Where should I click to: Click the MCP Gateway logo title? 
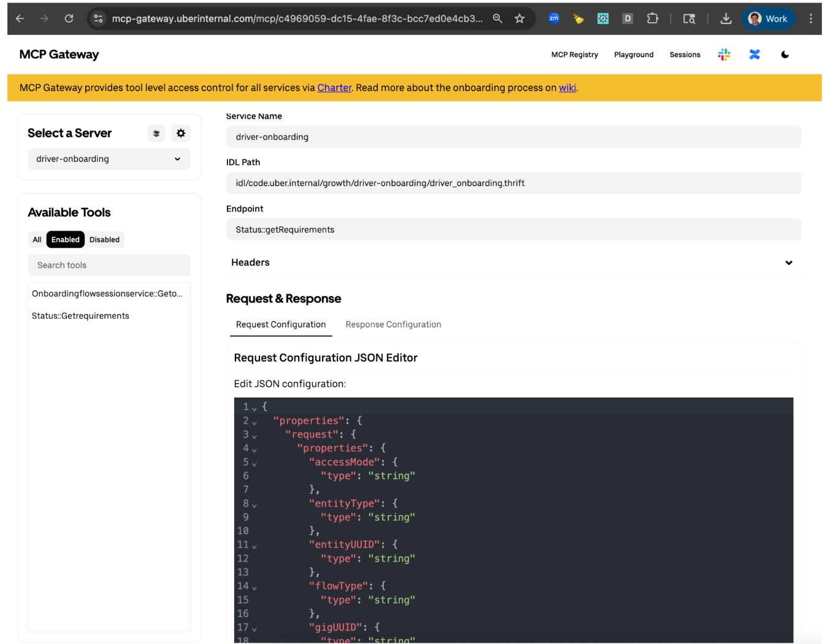(59, 55)
